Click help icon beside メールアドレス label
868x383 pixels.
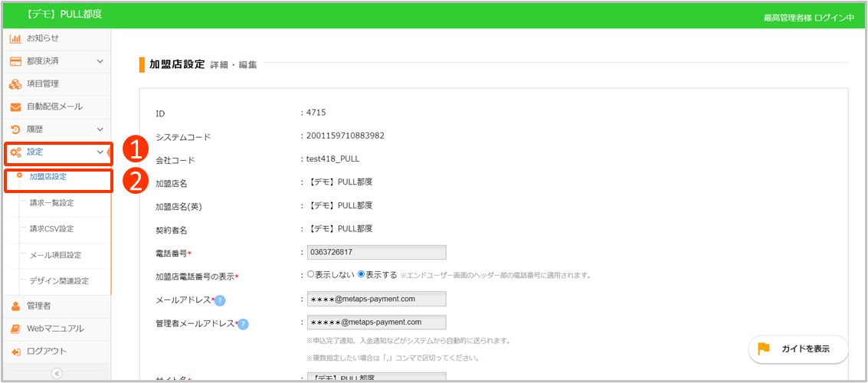(x=220, y=300)
